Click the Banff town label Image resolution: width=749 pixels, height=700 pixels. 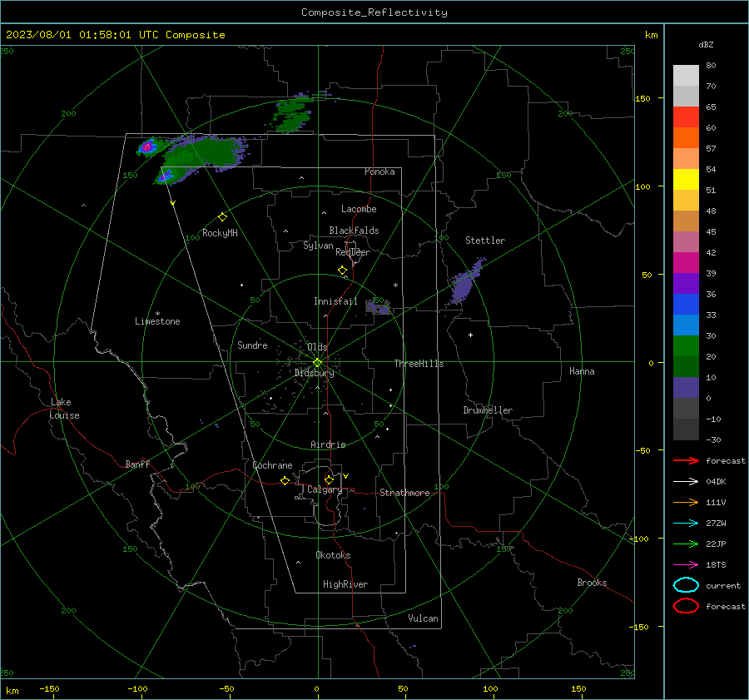coord(137,464)
